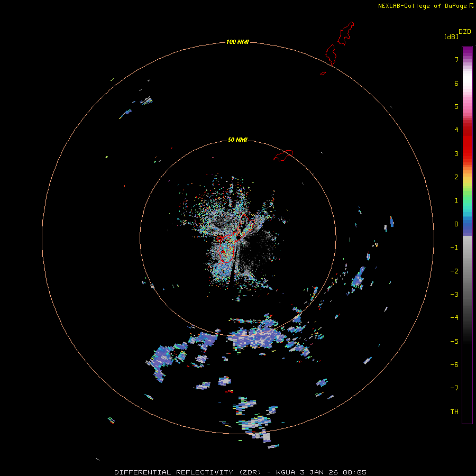
Task: Click the -1 value on the dB scale
Action: click(454, 248)
